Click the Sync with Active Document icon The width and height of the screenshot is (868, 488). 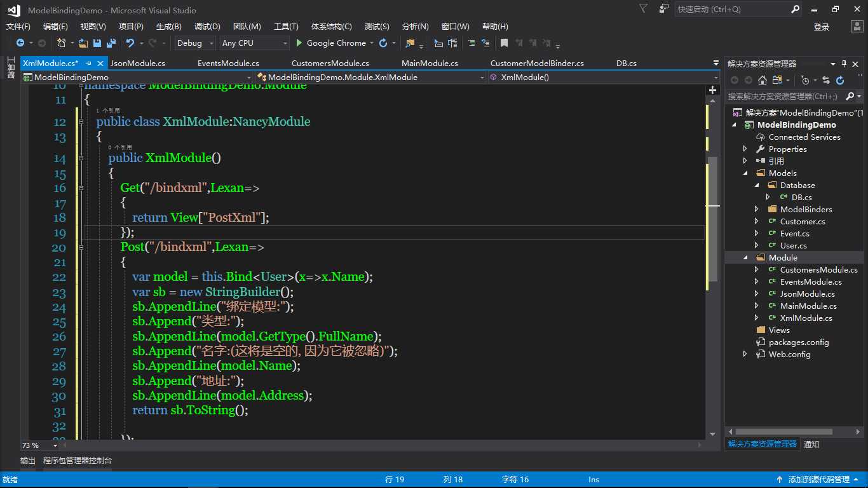point(825,80)
